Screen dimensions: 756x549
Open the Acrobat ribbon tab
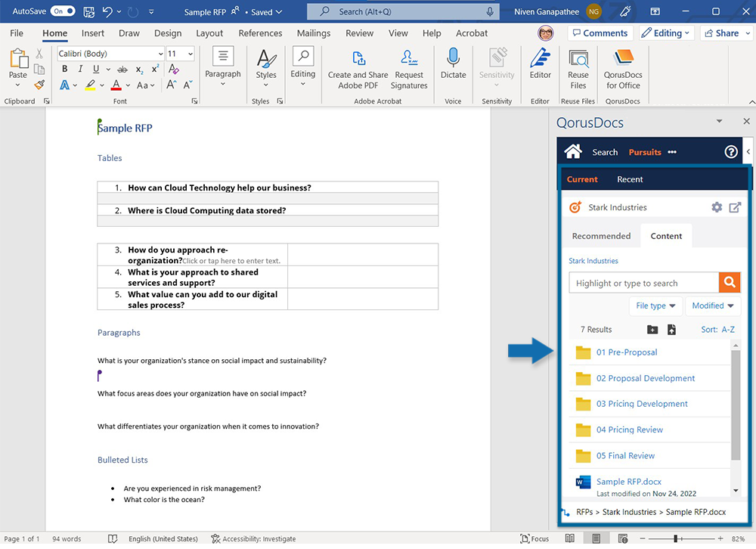coord(472,33)
